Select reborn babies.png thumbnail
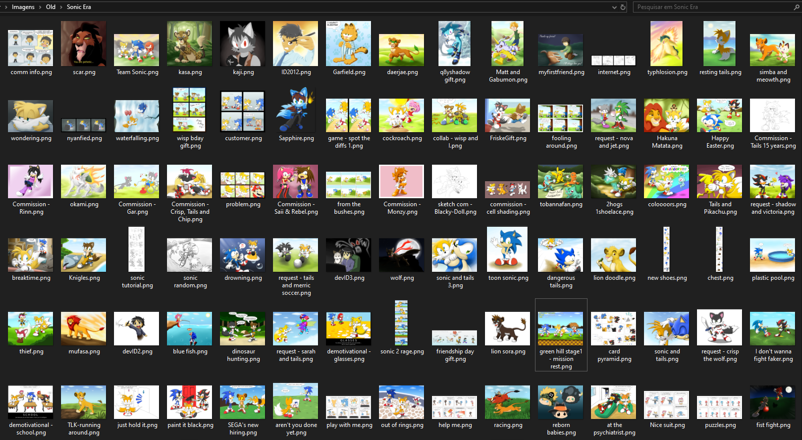802x440 pixels. click(561, 402)
